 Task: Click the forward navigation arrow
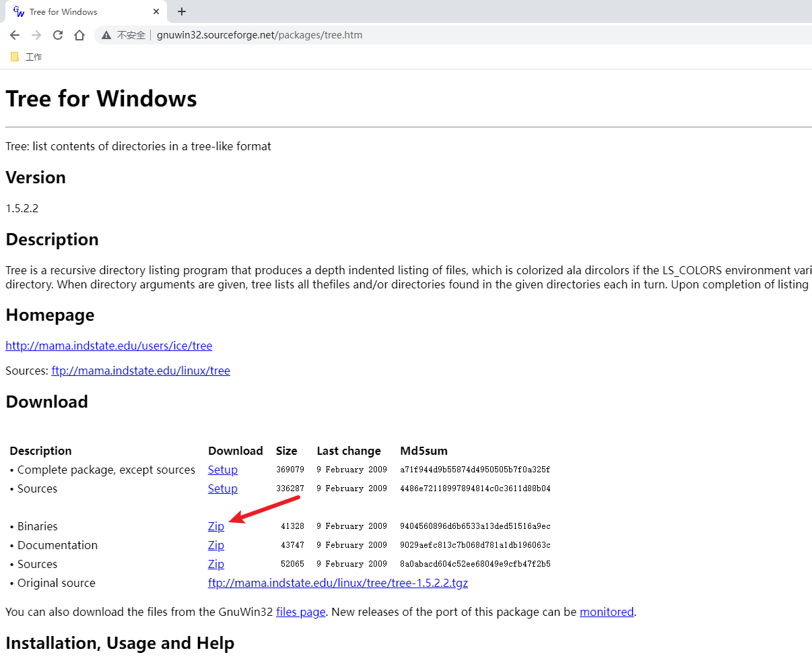click(x=37, y=34)
